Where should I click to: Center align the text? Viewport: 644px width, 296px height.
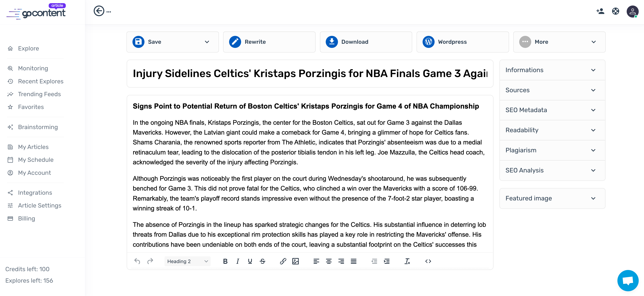pos(328,261)
